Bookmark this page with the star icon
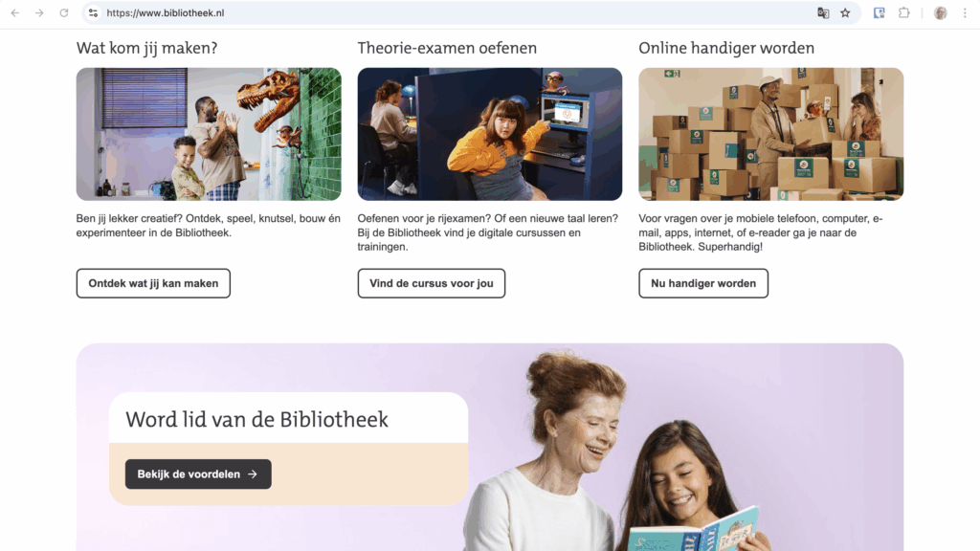980x551 pixels. coord(845,12)
